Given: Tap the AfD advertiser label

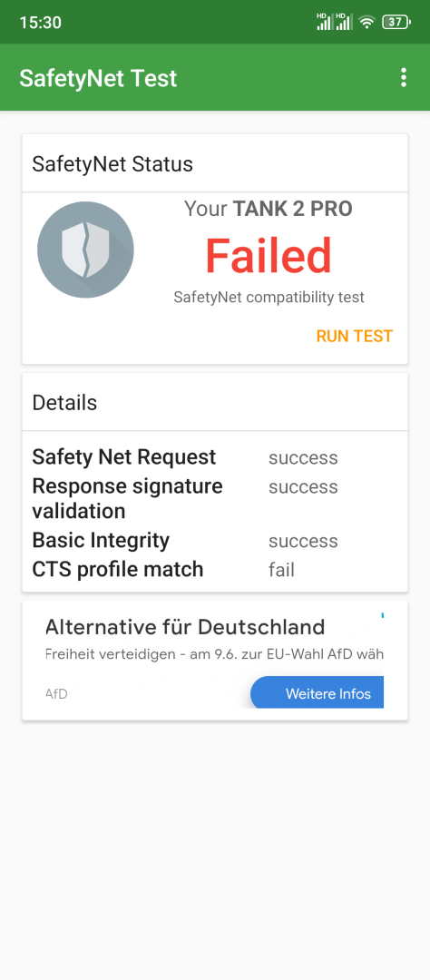Looking at the screenshot, I should coord(56,694).
